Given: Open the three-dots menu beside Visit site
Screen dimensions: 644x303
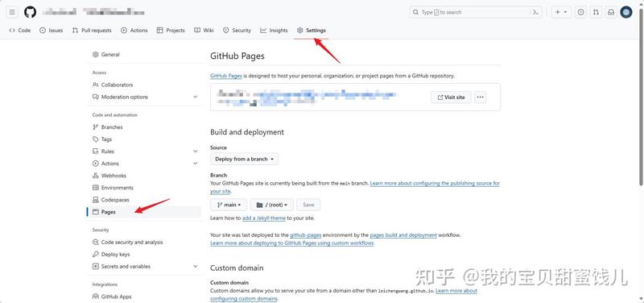Looking at the screenshot, I should click(x=481, y=98).
